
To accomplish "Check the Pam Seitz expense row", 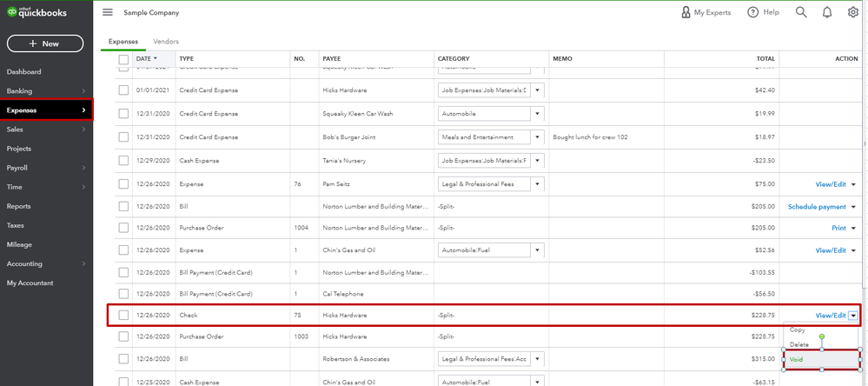I will [x=123, y=183].
